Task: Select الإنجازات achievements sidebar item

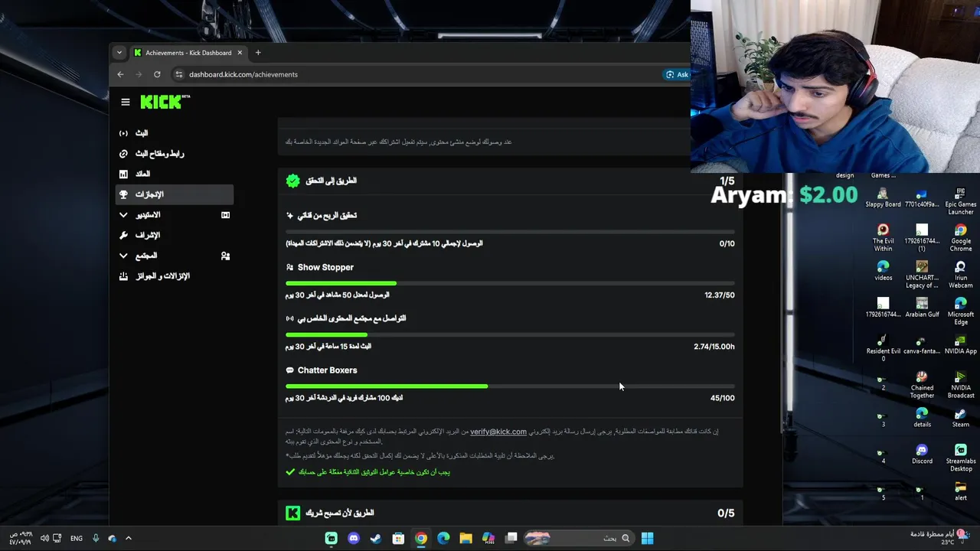Action: tap(175, 194)
